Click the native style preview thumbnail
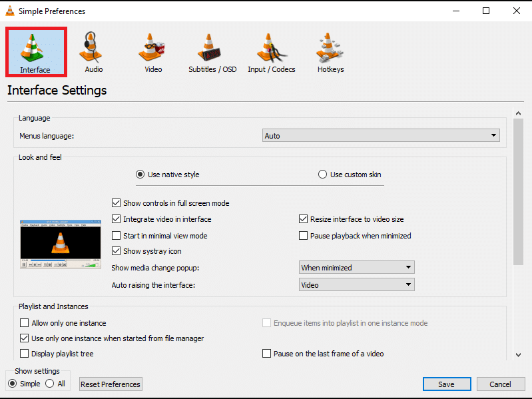532x399 pixels. (61, 244)
